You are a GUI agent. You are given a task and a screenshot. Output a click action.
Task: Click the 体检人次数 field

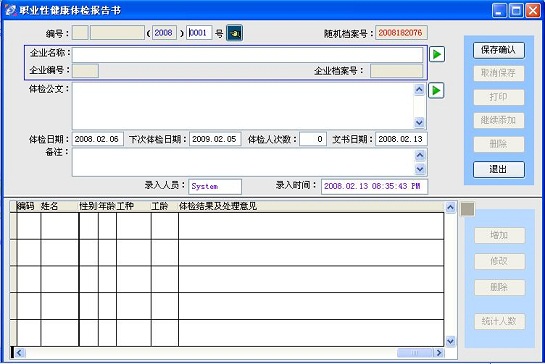point(313,139)
